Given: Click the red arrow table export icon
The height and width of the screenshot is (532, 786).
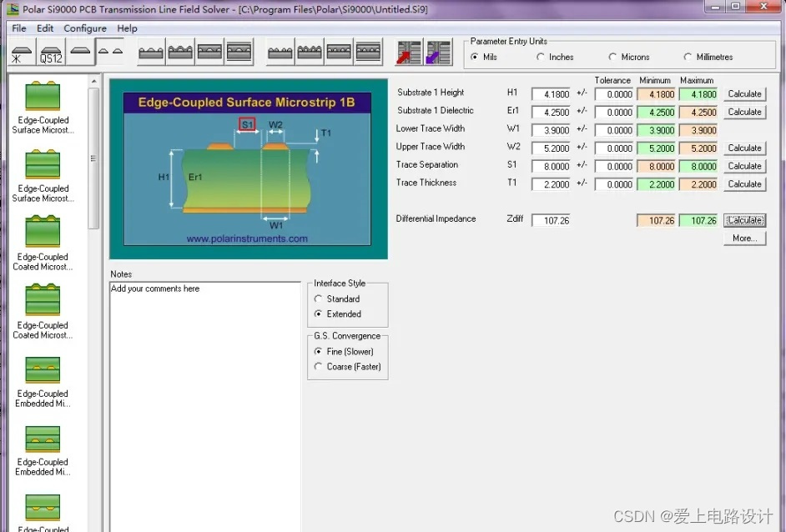Looking at the screenshot, I should (409, 52).
